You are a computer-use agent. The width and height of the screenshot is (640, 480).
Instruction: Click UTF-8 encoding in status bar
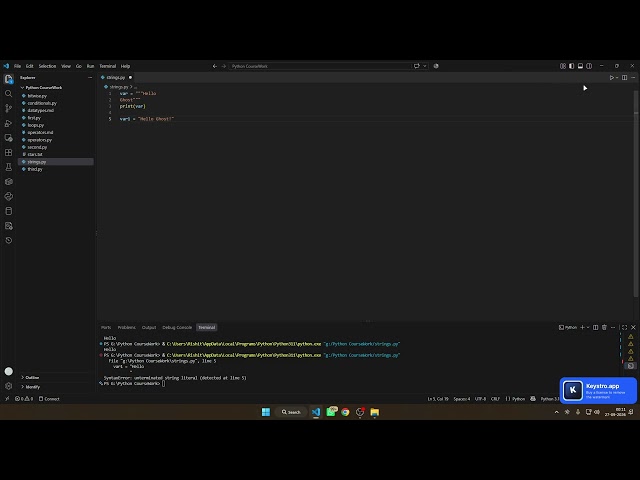[x=480, y=399]
